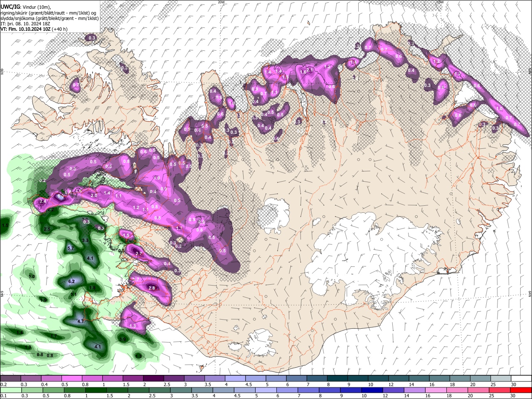The width and height of the screenshot is (532, 399).
Task: Click the 2.0 snowfall value on the map
Action: (94, 195)
